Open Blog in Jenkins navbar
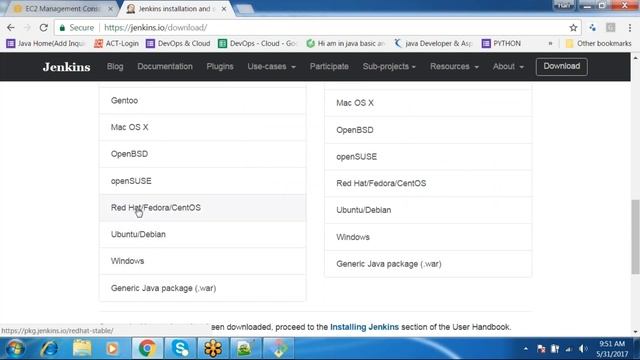This screenshot has width=640, height=360. (115, 67)
